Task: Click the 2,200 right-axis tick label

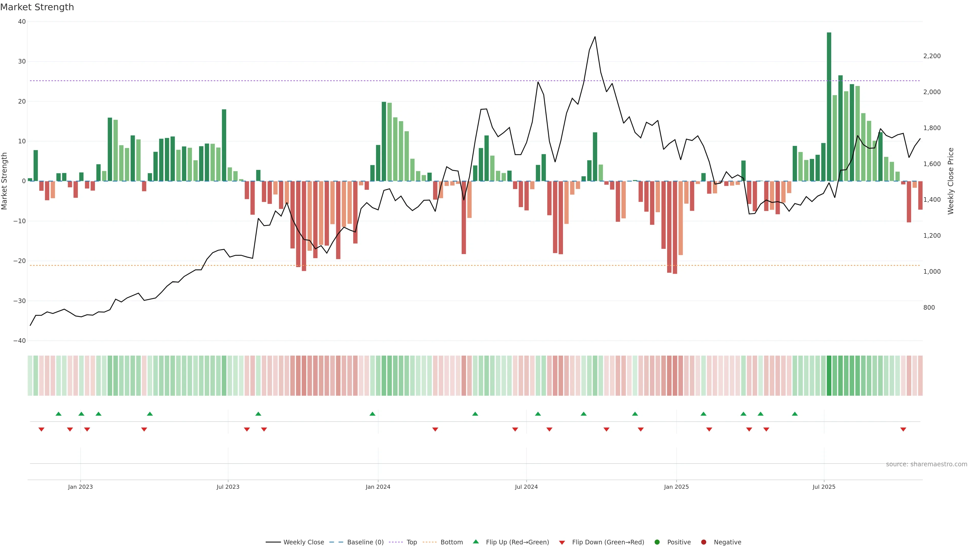Action: point(932,56)
